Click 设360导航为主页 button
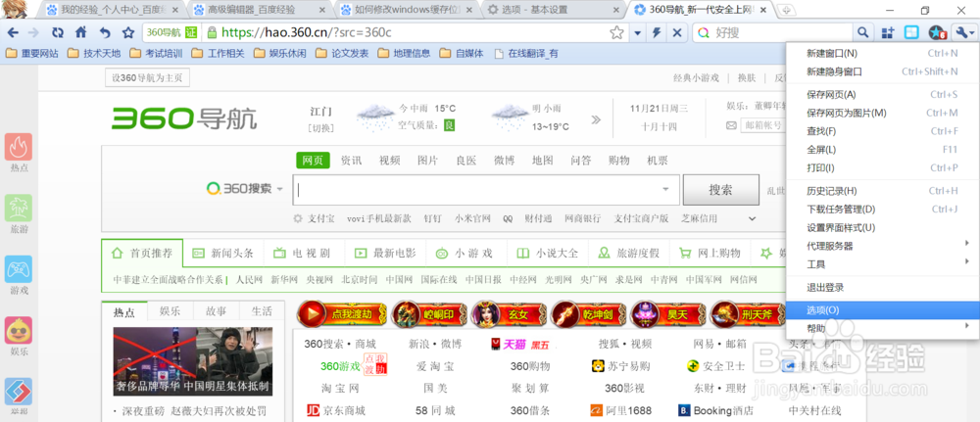Screen dimensions: 980x422 147,78
